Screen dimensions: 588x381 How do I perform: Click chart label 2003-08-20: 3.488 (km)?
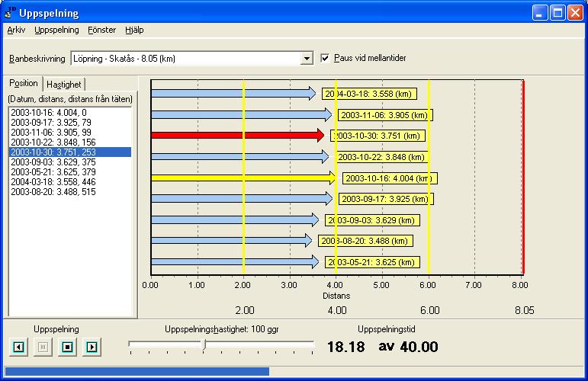point(365,241)
